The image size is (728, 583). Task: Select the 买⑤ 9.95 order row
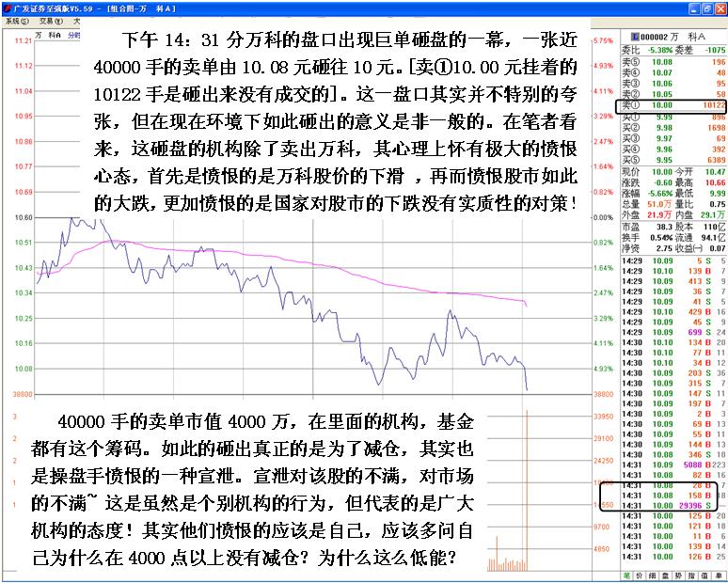673,160
